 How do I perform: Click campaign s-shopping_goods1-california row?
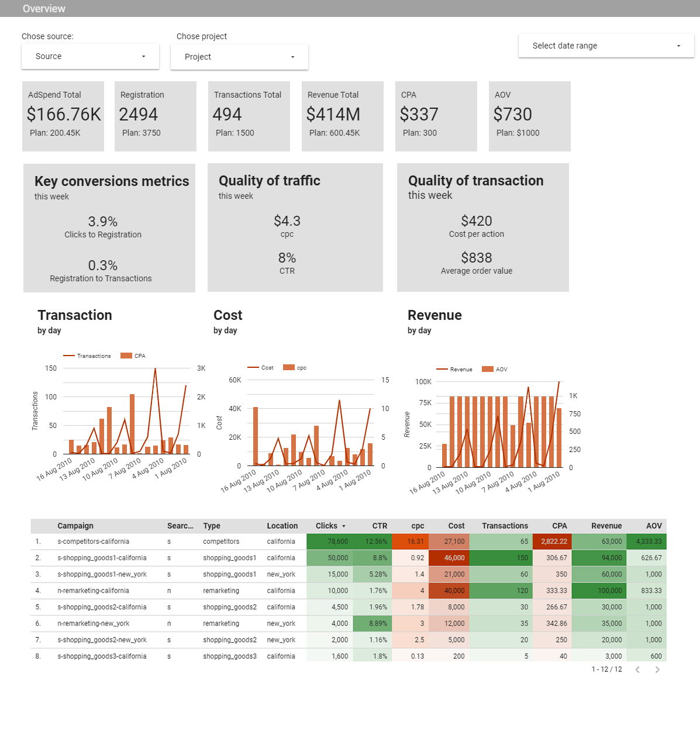349,558
